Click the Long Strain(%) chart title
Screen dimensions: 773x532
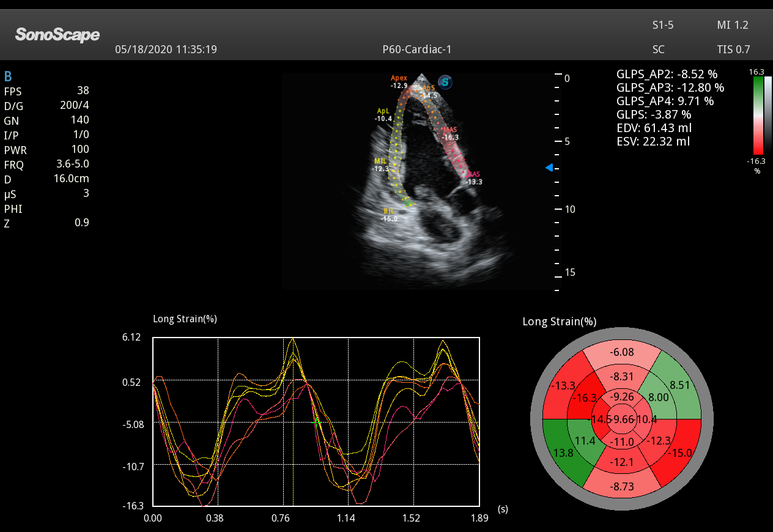click(185, 319)
